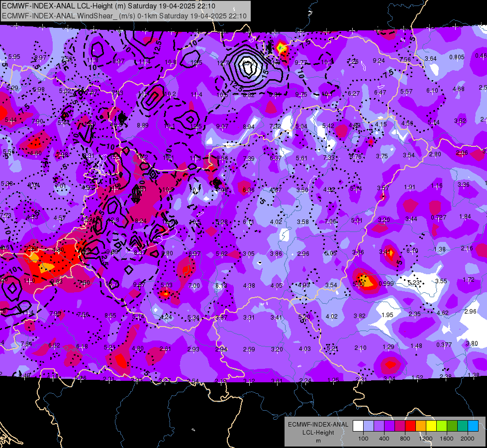Click the wind shear value 4.62
Screen dimensions: 487x448
[443, 313]
